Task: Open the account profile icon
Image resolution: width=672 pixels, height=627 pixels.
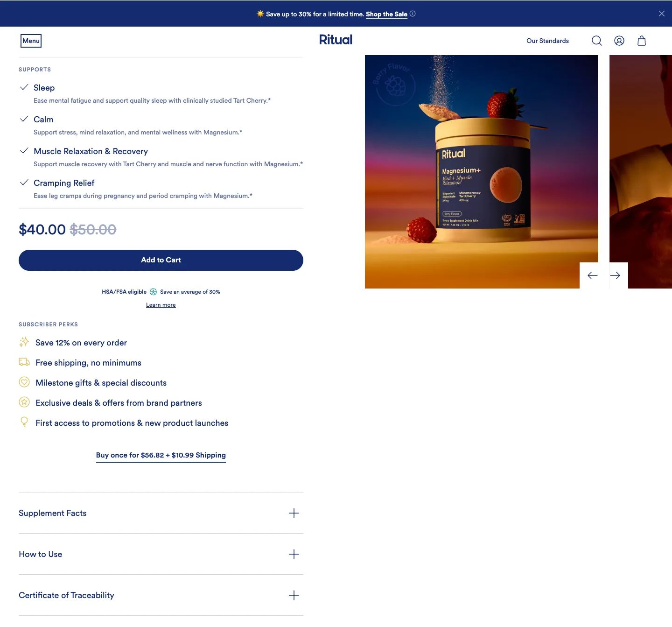Action: pos(619,41)
